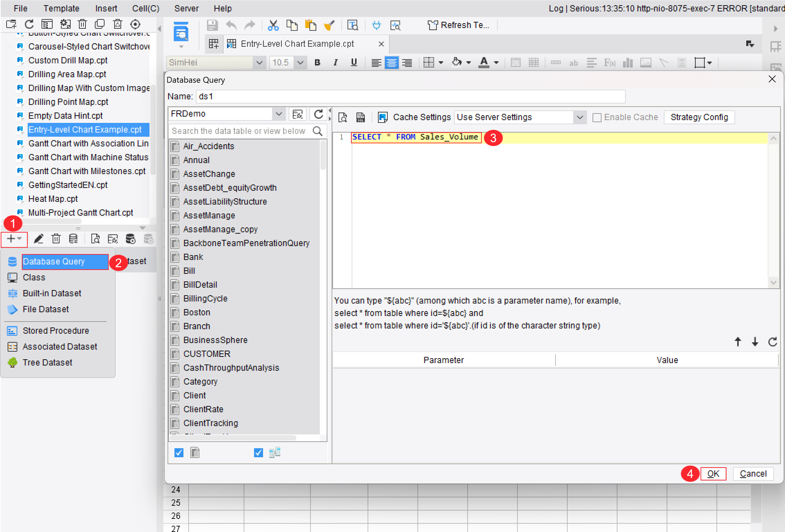Click the refresh icon beside FRDemo
The width and height of the screenshot is (785, 532).
coord(318,114)
